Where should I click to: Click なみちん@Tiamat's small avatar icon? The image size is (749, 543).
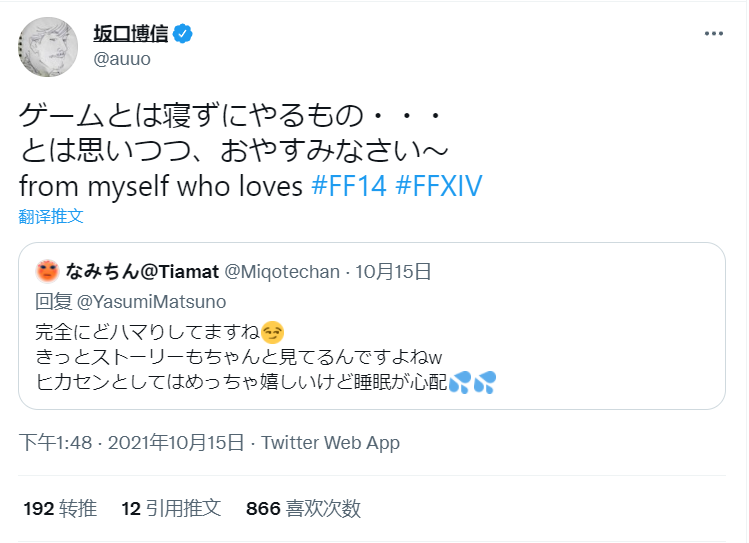47,271
